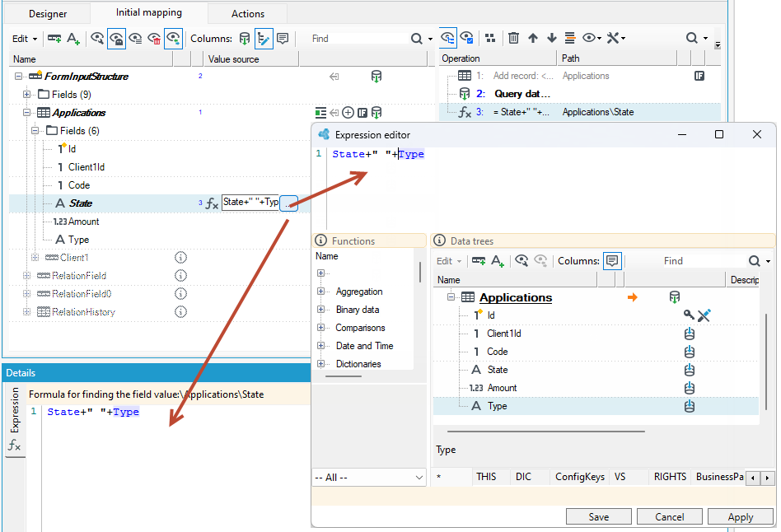Open the -- All -- functions filter dropdown
781x532 pixels.
click(x=369, y=477)
